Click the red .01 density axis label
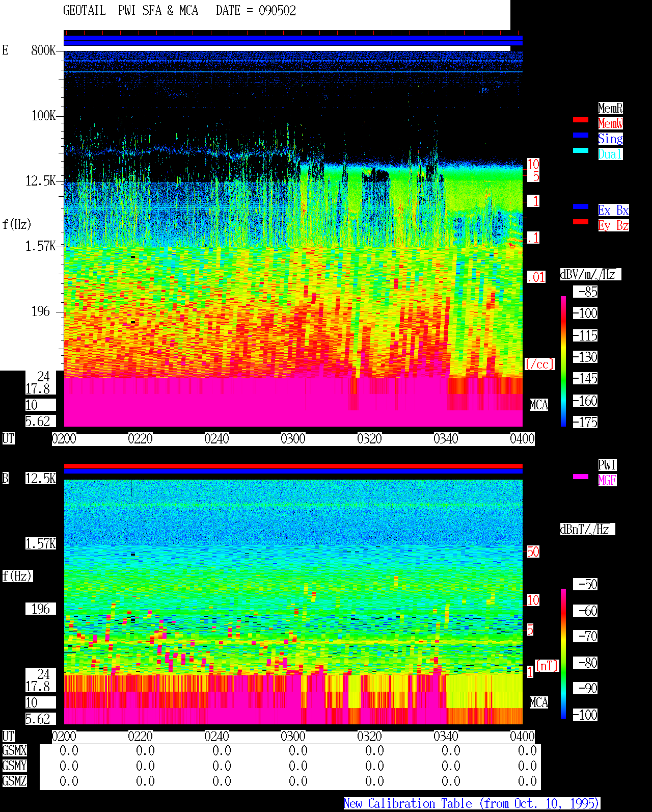The width and height of the screenshot is (652, 812). pos(536,277)
